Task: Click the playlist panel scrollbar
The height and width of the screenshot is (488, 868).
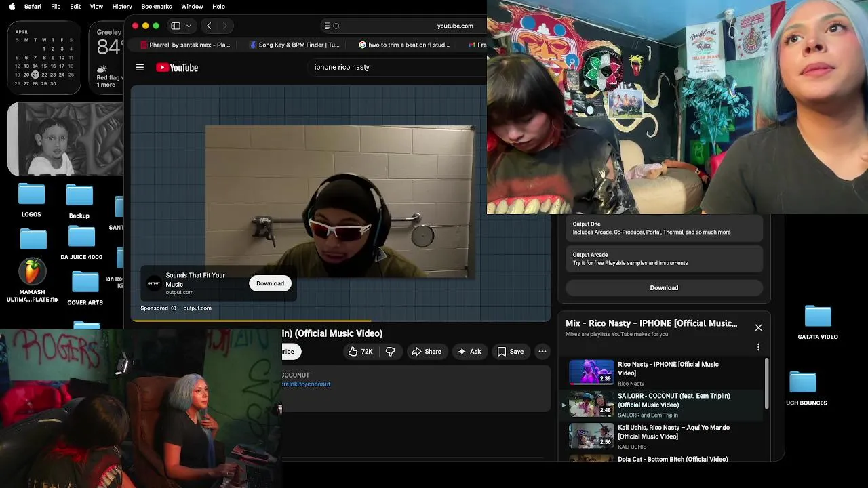Action: click(x=768, y=384)
